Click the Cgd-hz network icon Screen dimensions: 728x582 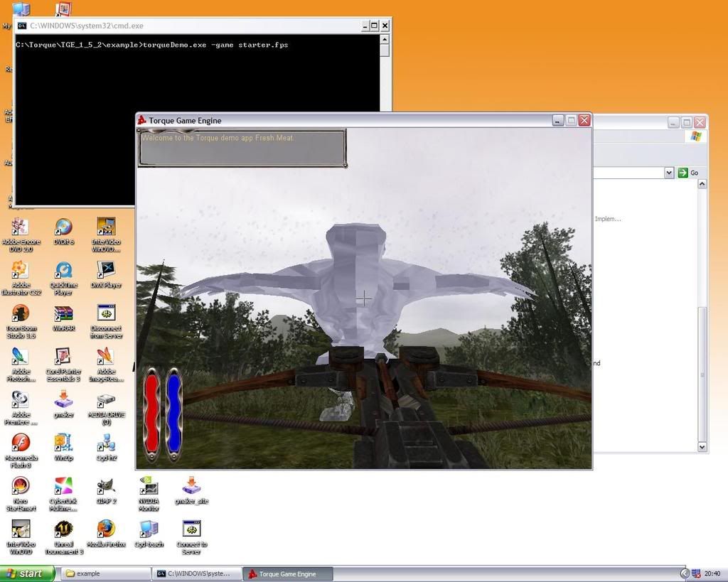(x=107, y=447)
